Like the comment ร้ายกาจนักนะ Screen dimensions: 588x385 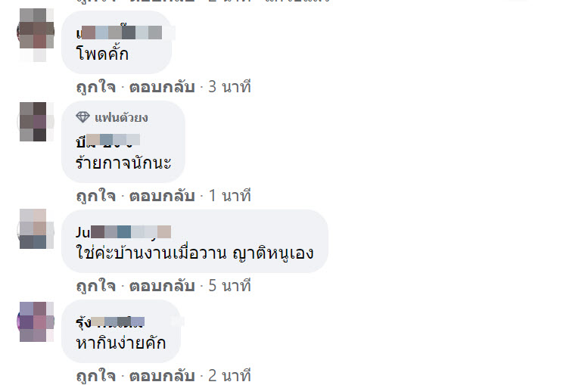pyautogui.click(x=95, y=196)
